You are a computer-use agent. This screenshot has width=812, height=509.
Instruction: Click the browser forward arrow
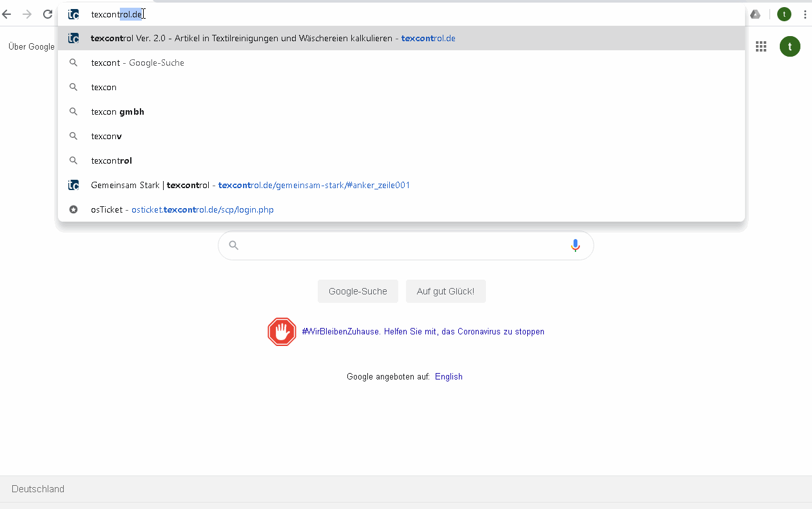[27, 14]
